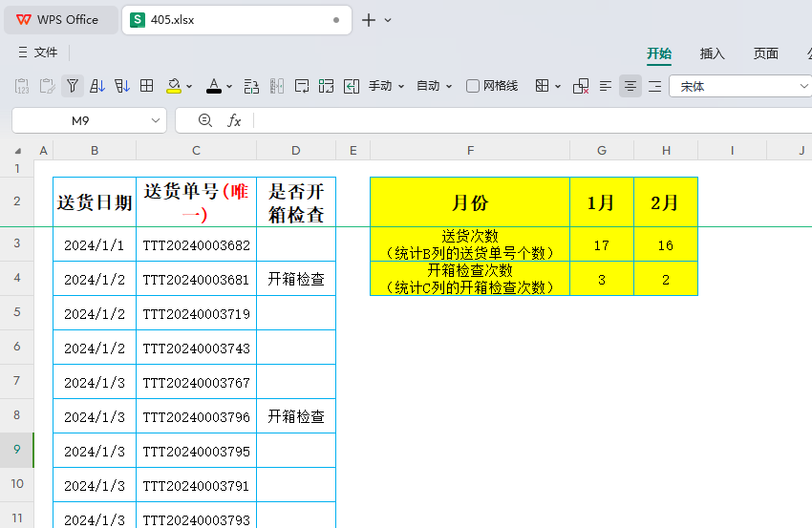Image resolution: width=812 pixels, height=528 pixels.
Task: Click the wrap text box icon
Action: pyautogui.click(x=302, y=86)
